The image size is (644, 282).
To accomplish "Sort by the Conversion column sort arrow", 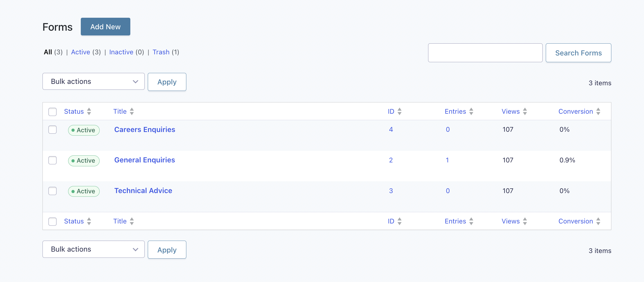I will click(599, 111).
